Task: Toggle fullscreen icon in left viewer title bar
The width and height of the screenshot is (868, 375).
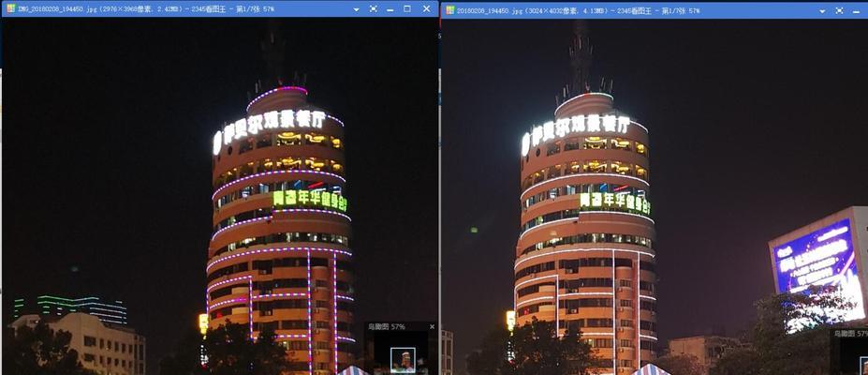Action: 373,8
